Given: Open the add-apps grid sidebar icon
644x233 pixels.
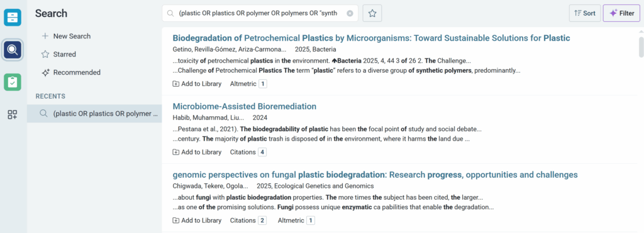Looking at the screenshot, I should click(x=13, y=114).
